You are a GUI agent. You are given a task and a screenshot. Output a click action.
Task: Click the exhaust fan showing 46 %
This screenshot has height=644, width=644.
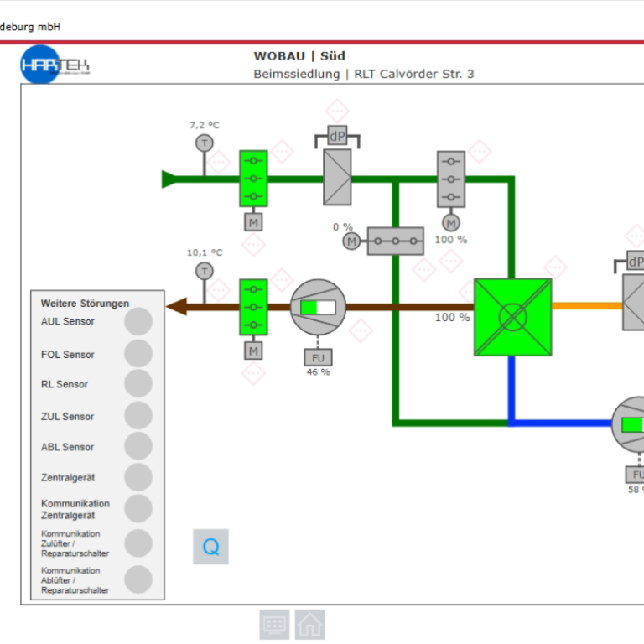[318, 307]
